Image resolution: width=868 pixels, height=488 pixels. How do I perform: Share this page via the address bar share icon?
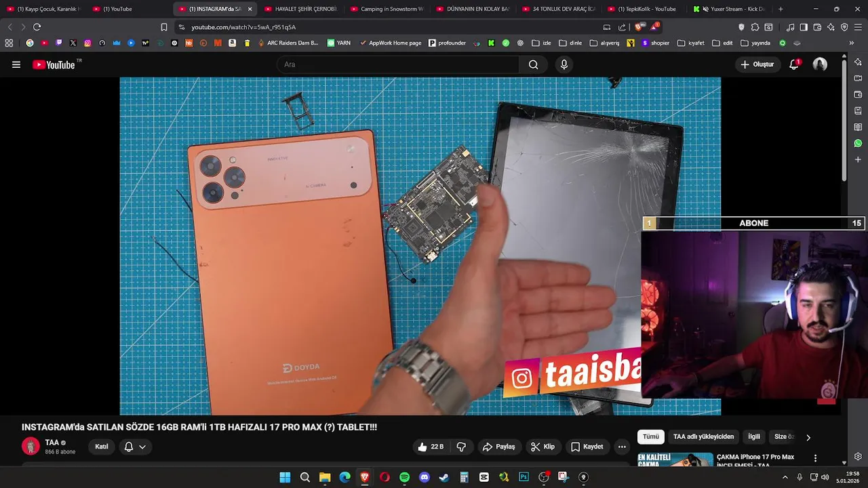coord(622,27)
